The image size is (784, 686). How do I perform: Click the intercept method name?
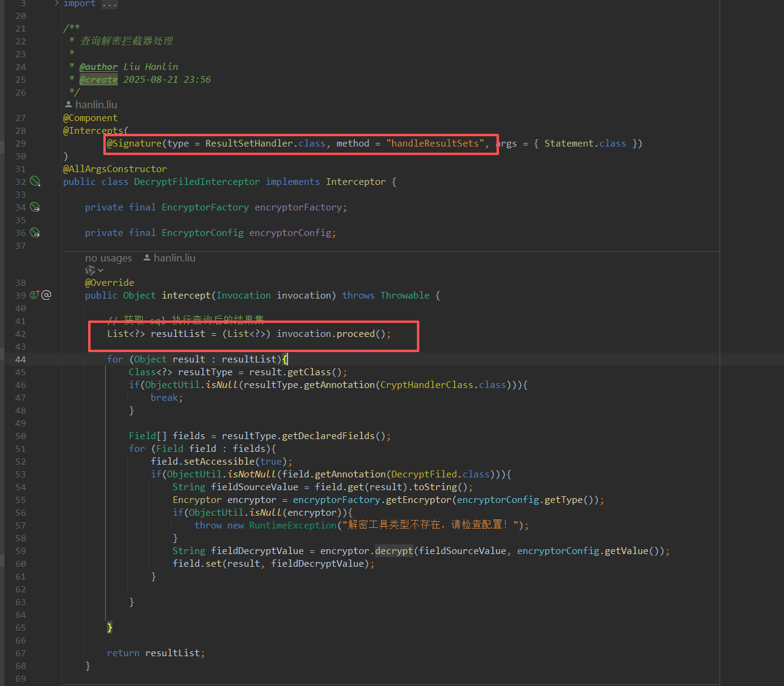[x=186, y=296]
